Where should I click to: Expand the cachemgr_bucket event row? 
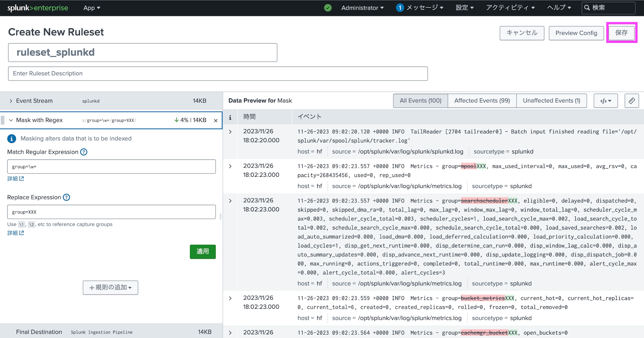230,333
